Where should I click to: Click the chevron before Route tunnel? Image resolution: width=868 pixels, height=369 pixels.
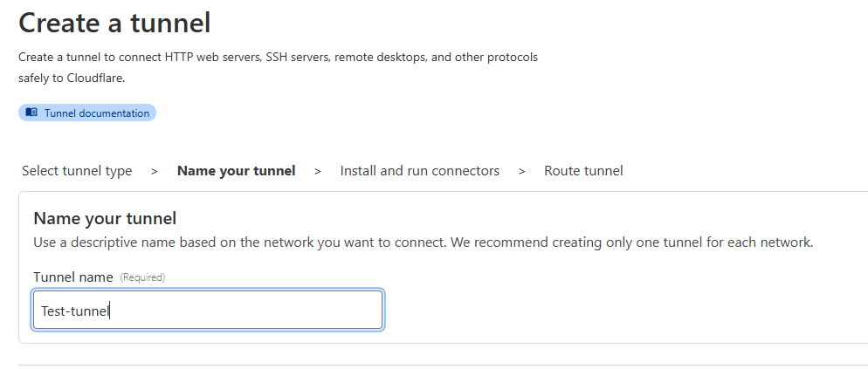pyautogui.click(x=521, y=172)
